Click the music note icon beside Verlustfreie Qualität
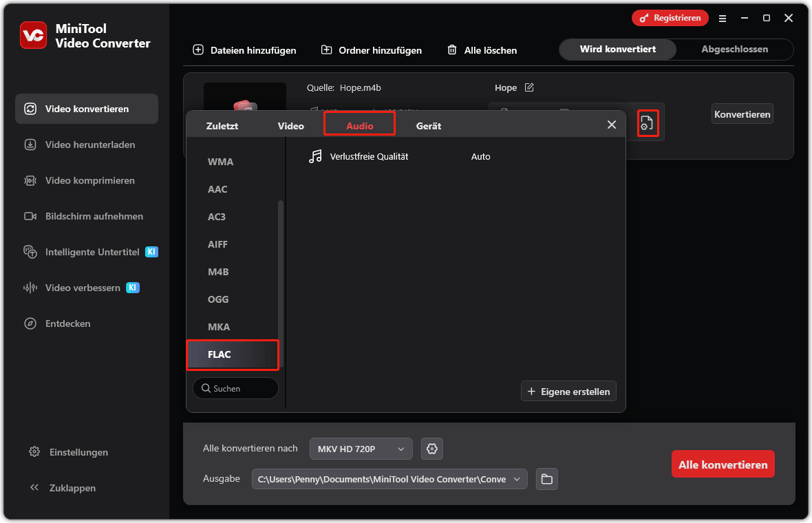812x523 pixels. [315, 156]
